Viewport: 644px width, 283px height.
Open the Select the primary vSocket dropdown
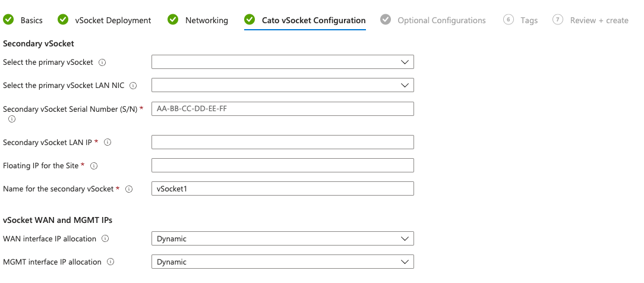(282, 62)
